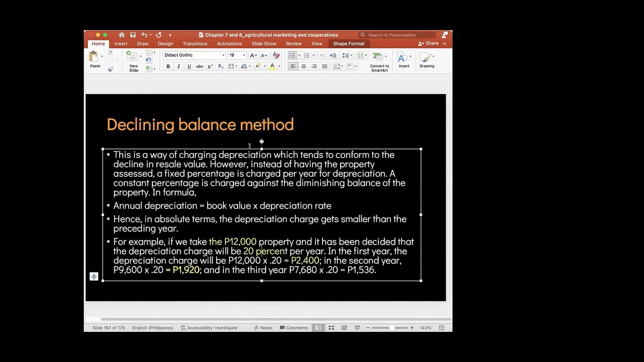Expand numbered list style options
This screenshot has height=362, width=644.
click(x=313, y=55)
